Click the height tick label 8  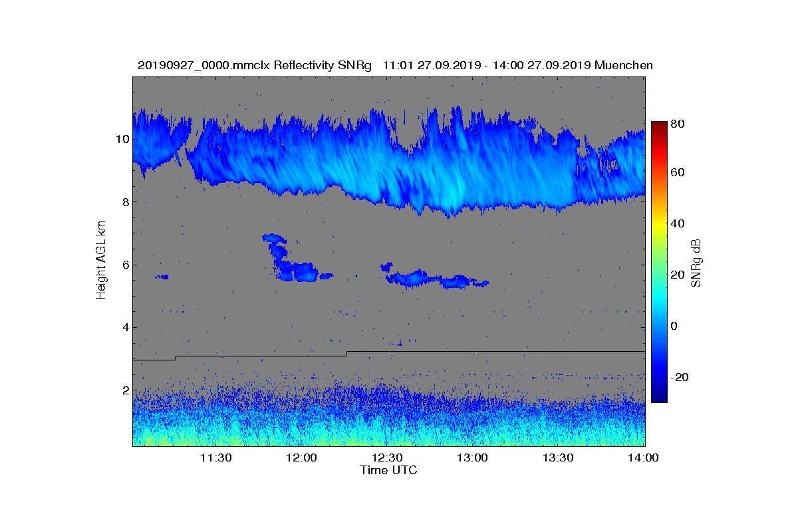pyautogui.click(x=124, y=202)
